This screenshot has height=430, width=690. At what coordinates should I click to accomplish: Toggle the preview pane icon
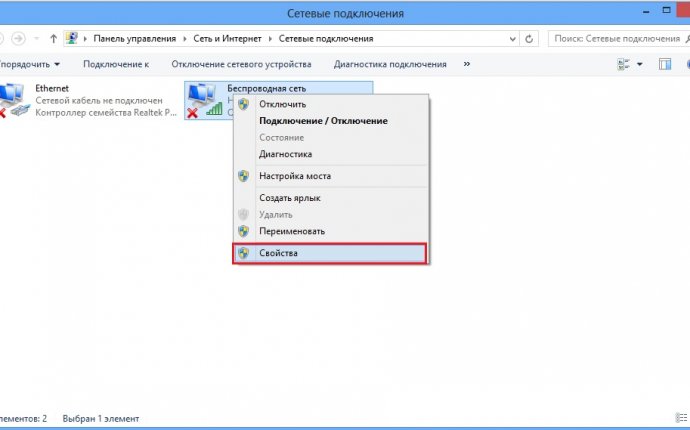[x=665, y=64]
